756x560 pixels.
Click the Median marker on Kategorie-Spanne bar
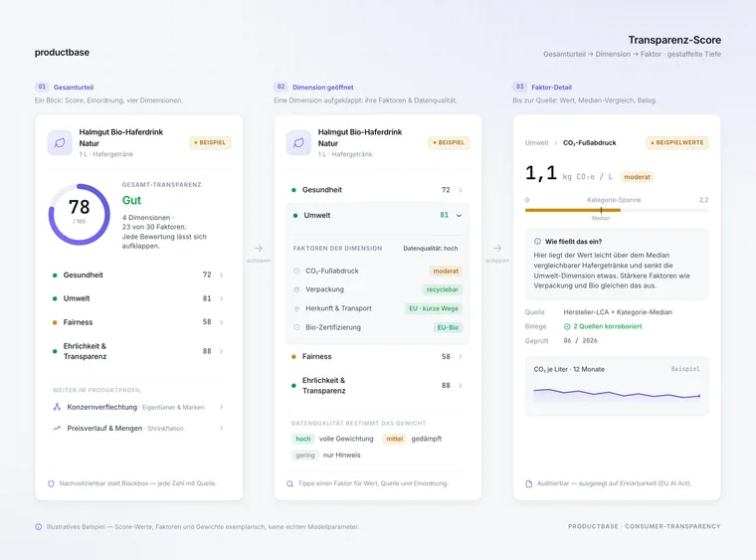[x=601, y=211]
